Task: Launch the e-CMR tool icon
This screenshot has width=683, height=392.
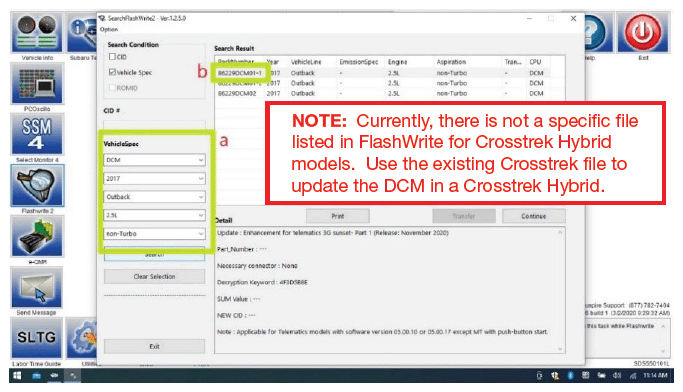Action: 37,237
